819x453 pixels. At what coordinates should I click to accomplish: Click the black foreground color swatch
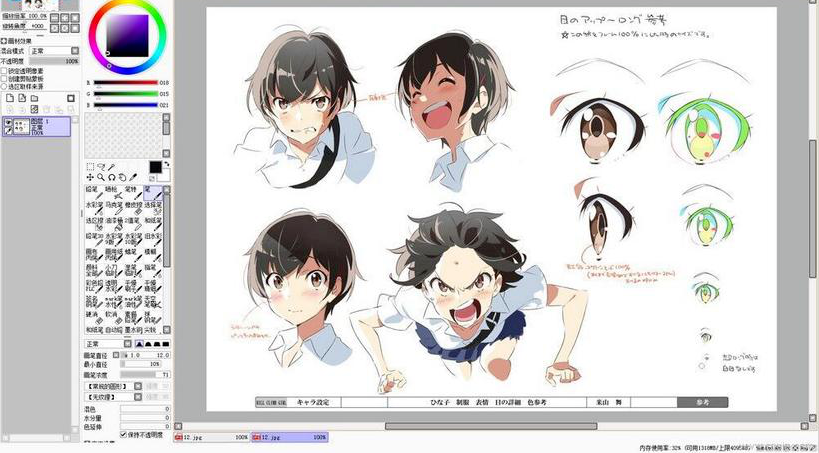[155, 166]
